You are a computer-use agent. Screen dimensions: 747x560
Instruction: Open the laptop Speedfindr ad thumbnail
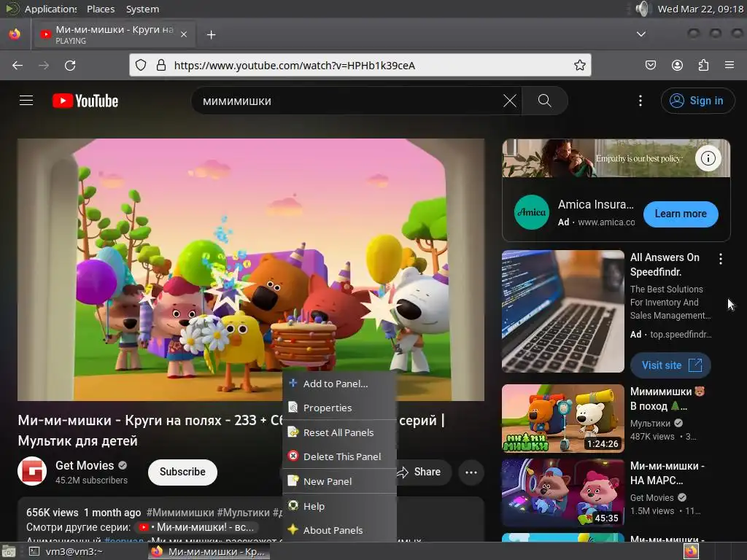[x=562, y=311]
